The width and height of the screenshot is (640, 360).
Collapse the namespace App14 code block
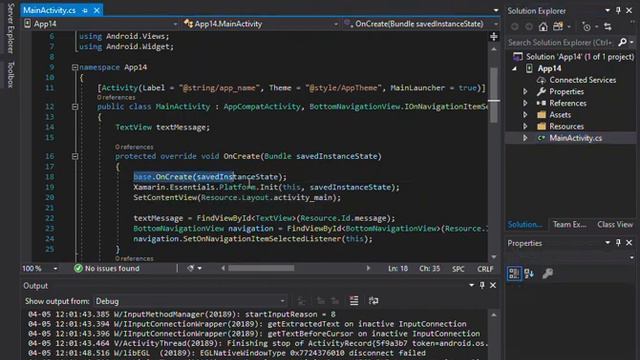[x=75, y=67]
